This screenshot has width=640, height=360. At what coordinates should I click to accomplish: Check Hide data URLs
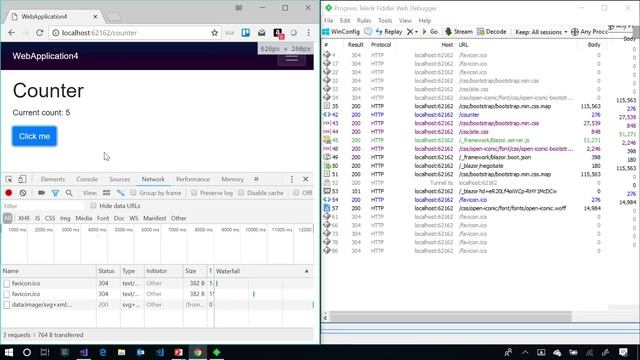point(93,206)
